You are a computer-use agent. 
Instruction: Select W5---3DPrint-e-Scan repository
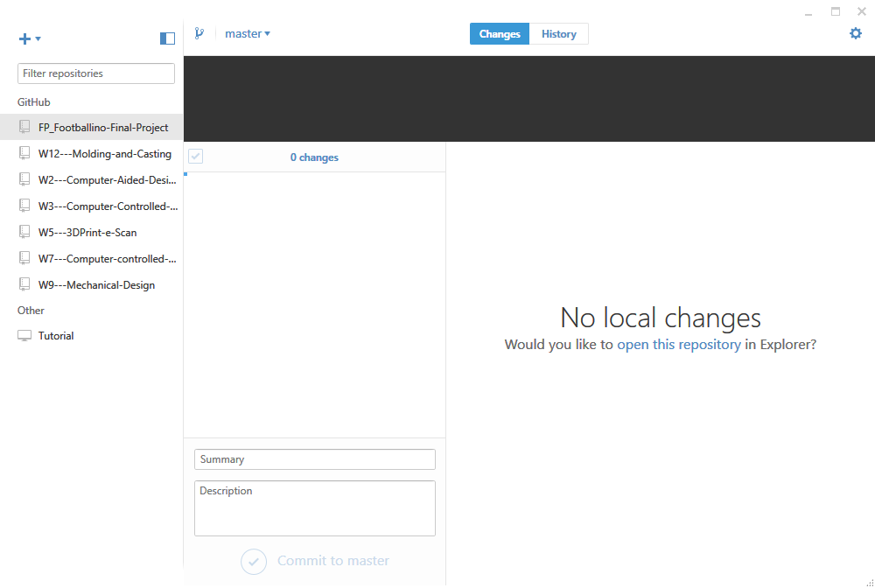(x=92, y=232)
